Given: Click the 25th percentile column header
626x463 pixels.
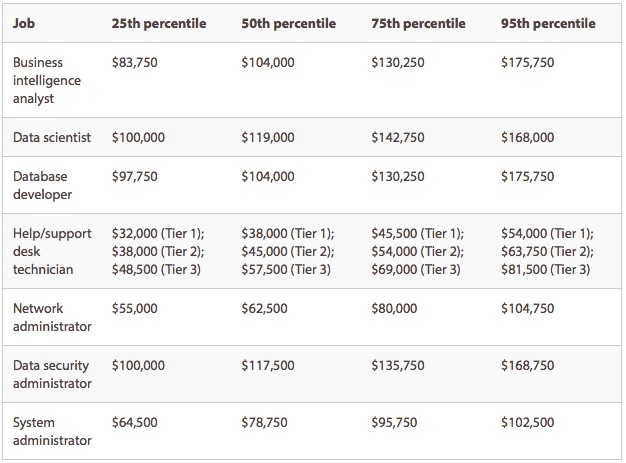Looking at the screenshot, I should 159,23.
